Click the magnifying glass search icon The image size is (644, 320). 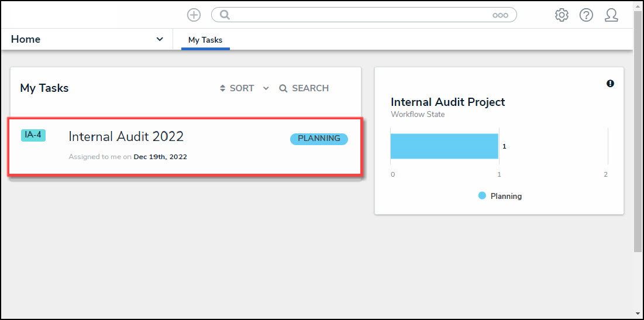point(225,15)
